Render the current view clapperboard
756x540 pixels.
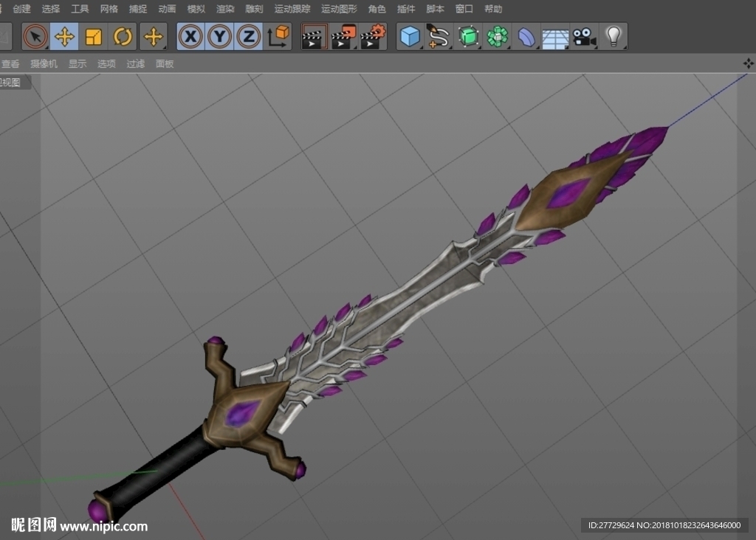click(313, 37)
